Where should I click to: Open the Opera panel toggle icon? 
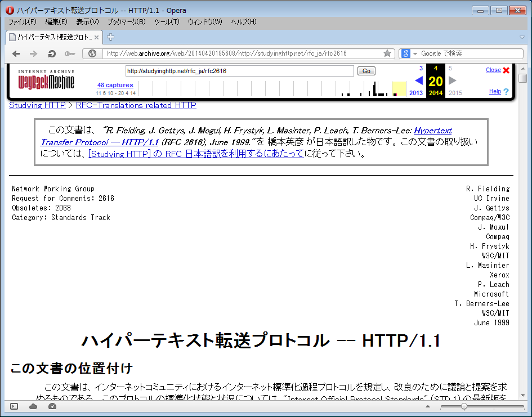pos(14,406)
